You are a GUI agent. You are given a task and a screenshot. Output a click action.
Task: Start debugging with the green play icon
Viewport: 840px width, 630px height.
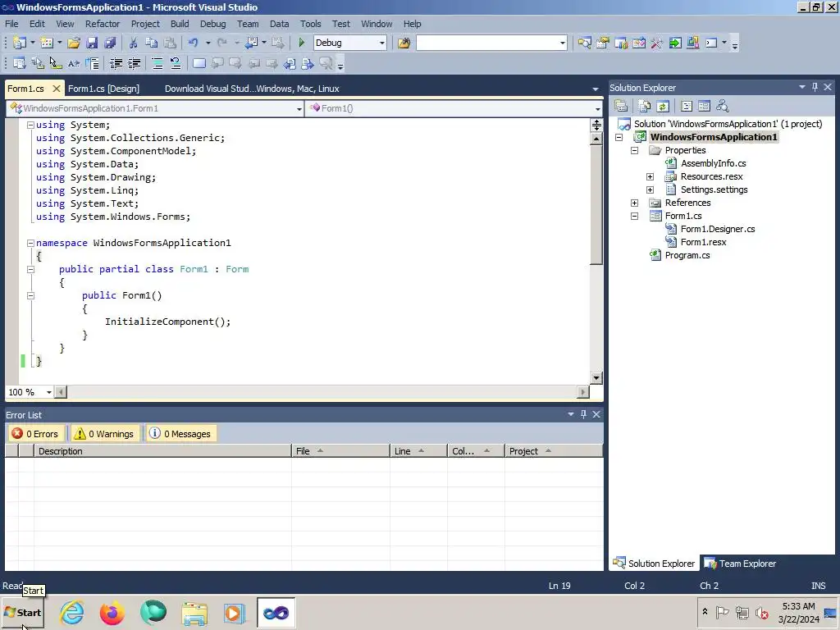point(301,43)
